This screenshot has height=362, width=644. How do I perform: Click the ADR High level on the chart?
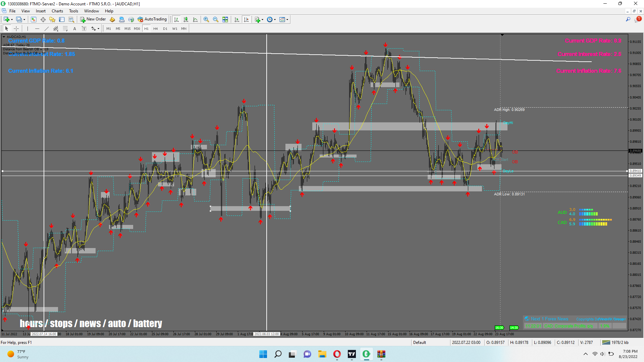(509, 110)
